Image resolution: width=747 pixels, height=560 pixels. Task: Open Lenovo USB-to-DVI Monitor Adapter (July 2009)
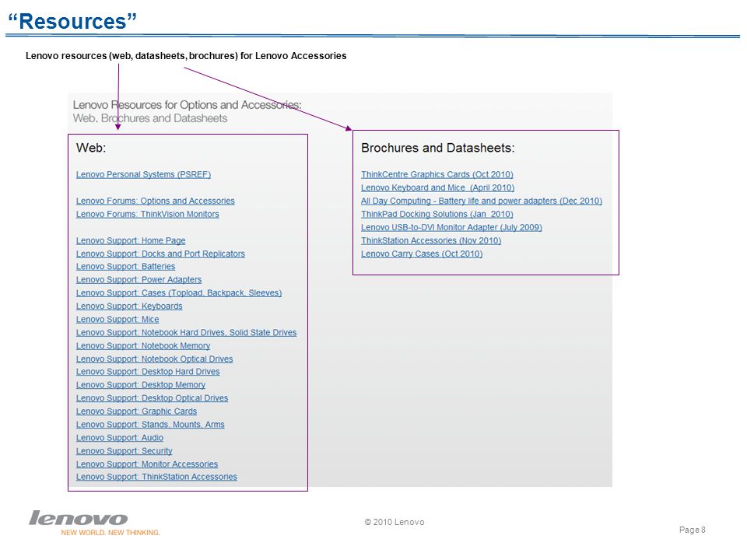tap(451, 228)
